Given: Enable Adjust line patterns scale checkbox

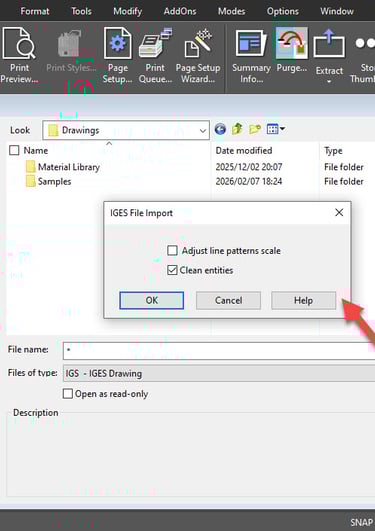Looking at the screenshot, I should coord(172,251).
